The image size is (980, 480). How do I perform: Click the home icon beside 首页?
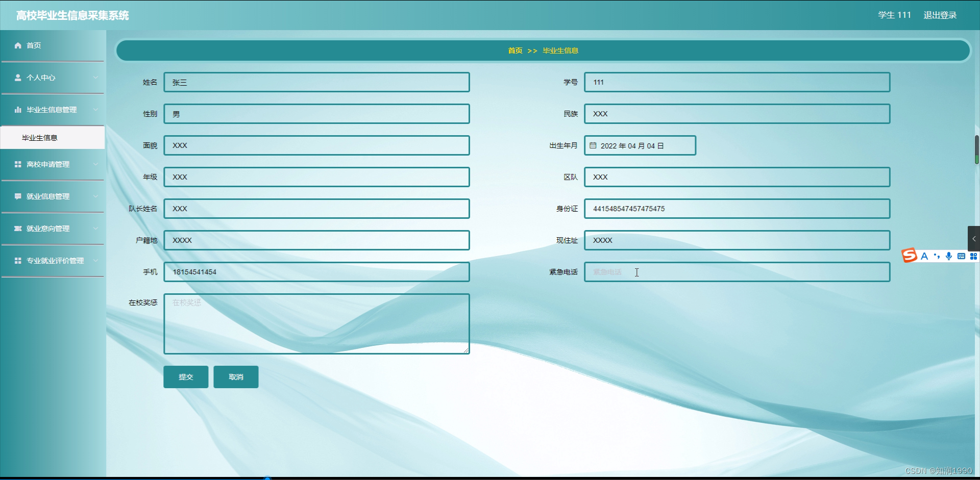pyautogui.click(x=17, y=45)
